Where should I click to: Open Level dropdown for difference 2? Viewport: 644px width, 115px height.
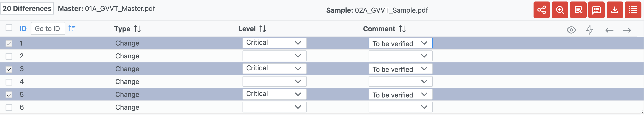coord(274,56)
